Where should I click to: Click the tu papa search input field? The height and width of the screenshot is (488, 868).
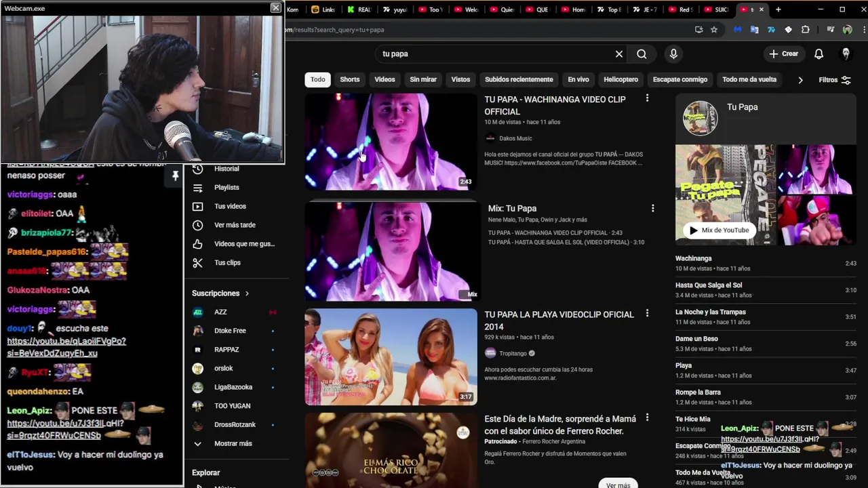point(495,54)
